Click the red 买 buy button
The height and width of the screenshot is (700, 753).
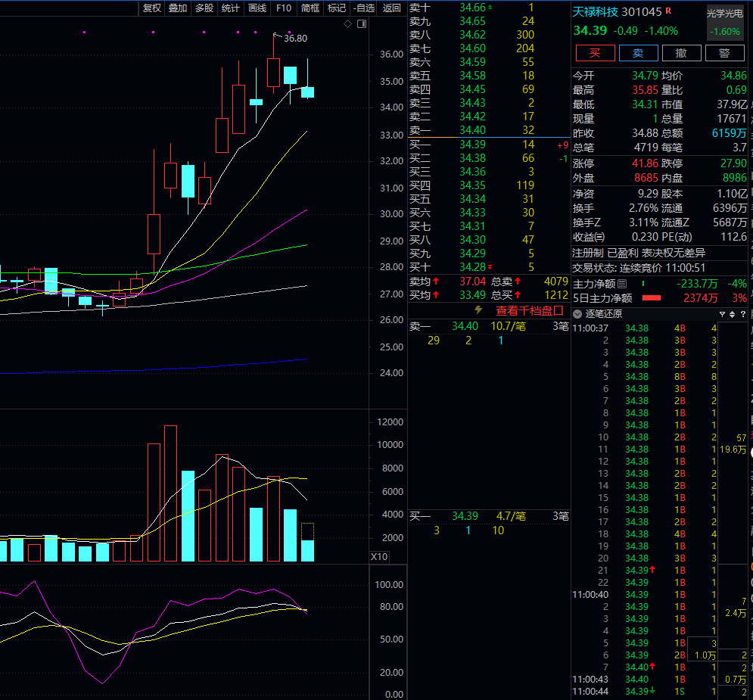pos(595,53)
